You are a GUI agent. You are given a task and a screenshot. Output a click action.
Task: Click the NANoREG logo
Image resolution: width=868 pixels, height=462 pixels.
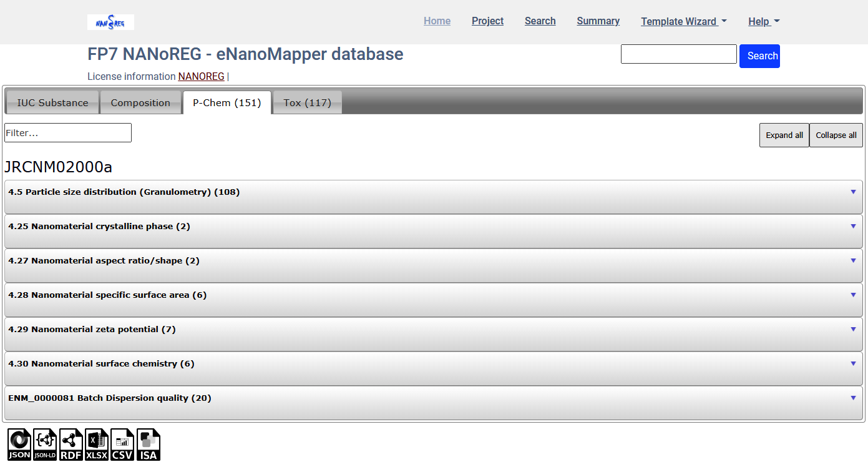click(x=110, y=22)
